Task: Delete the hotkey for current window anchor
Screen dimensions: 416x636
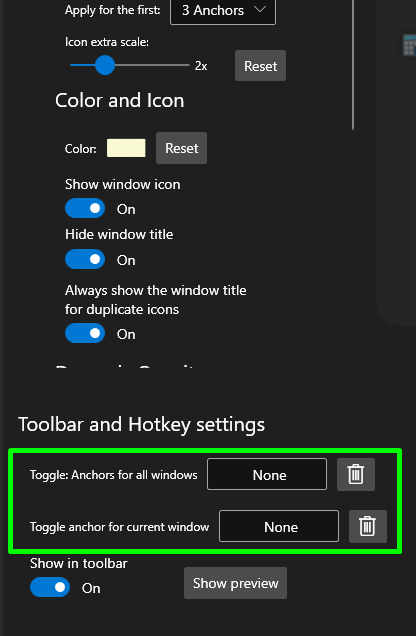Action: 368,526
